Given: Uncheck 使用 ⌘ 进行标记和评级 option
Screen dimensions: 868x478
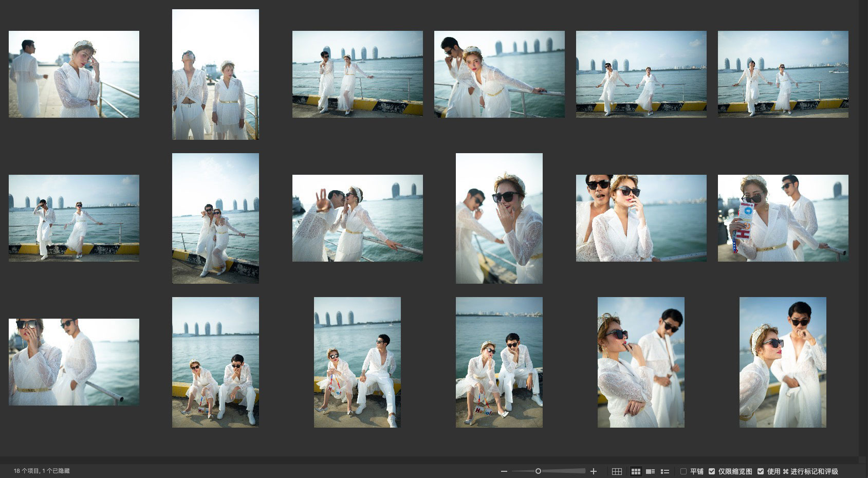Looking at the screenshot, I should click(761, 471).
